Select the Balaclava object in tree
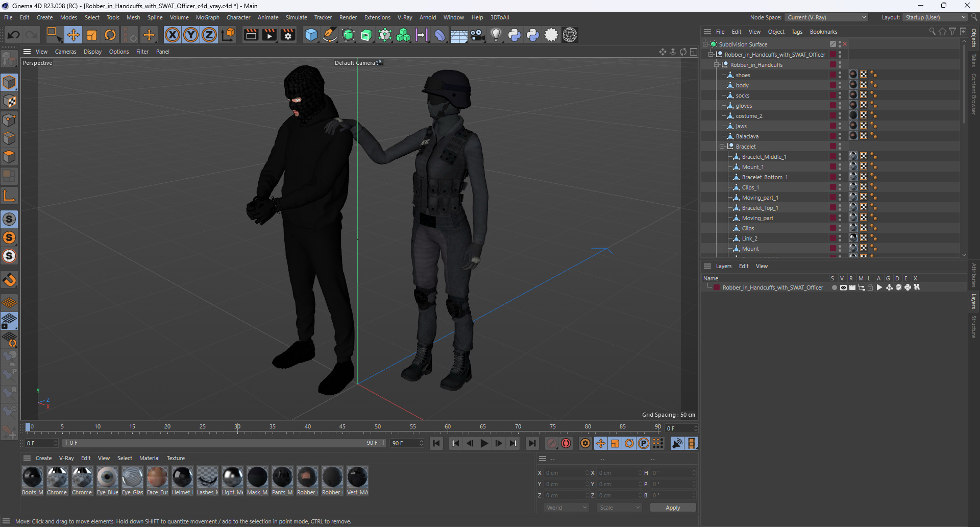The image size is (980, 527). [747, 136]
